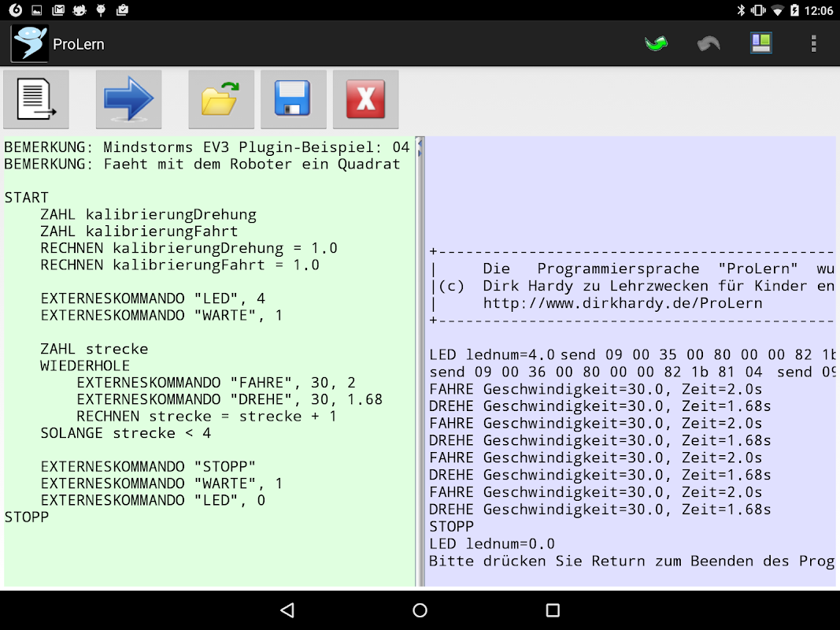Click the final STOPP line in the code
Screen dimensions: 840x630
click(27, 517)
